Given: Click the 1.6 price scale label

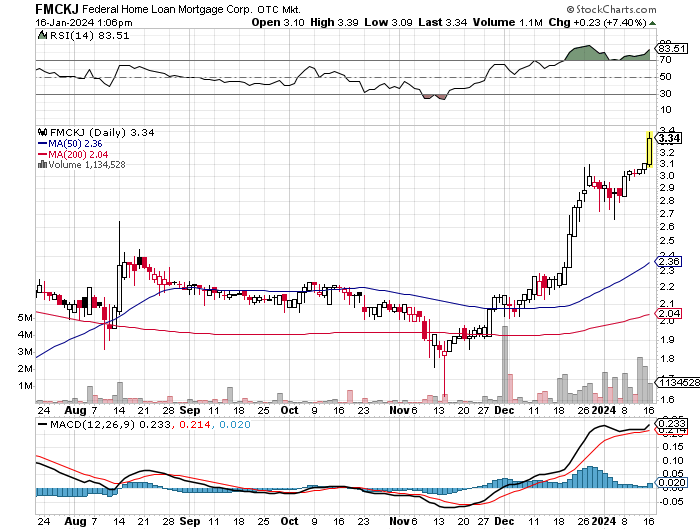Looking at the screenshot, I should coord(667,399).
